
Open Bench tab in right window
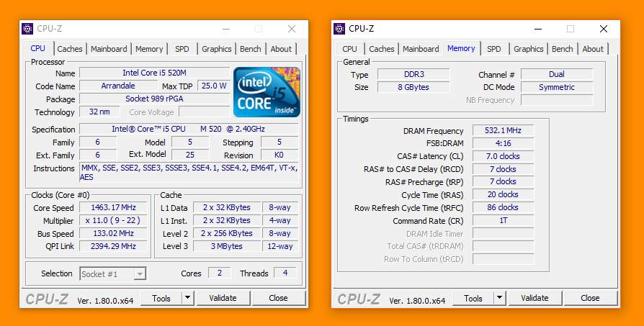(563, 49)
